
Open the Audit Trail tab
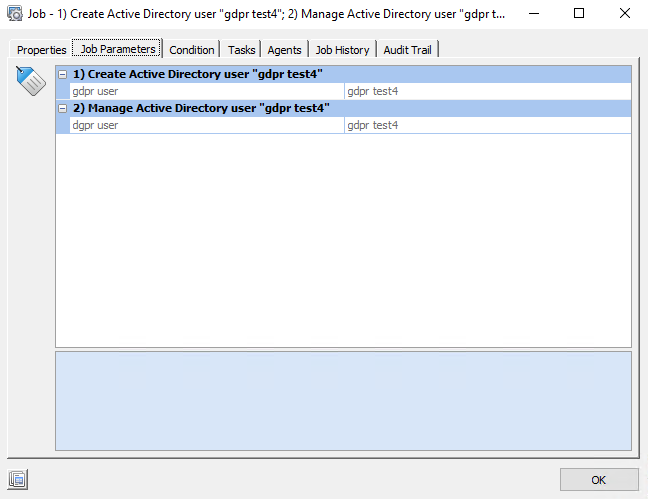point(407,50)
